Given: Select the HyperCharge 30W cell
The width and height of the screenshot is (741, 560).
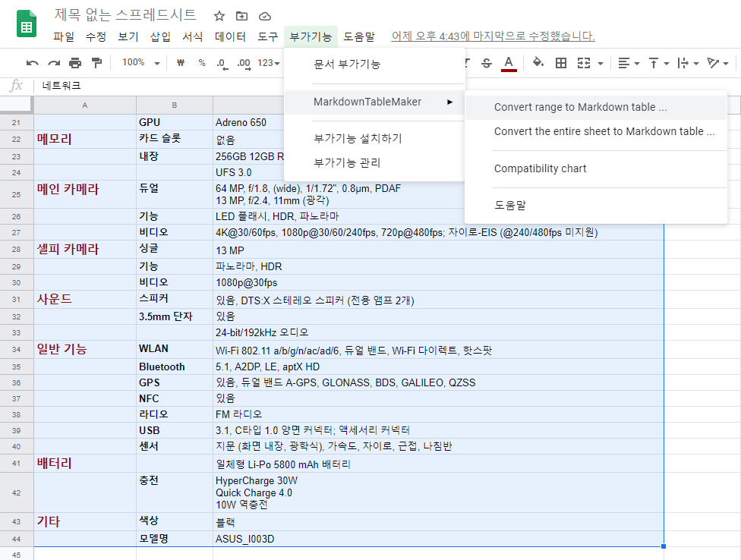Looking at the screenshot, I should click(438, 493).
